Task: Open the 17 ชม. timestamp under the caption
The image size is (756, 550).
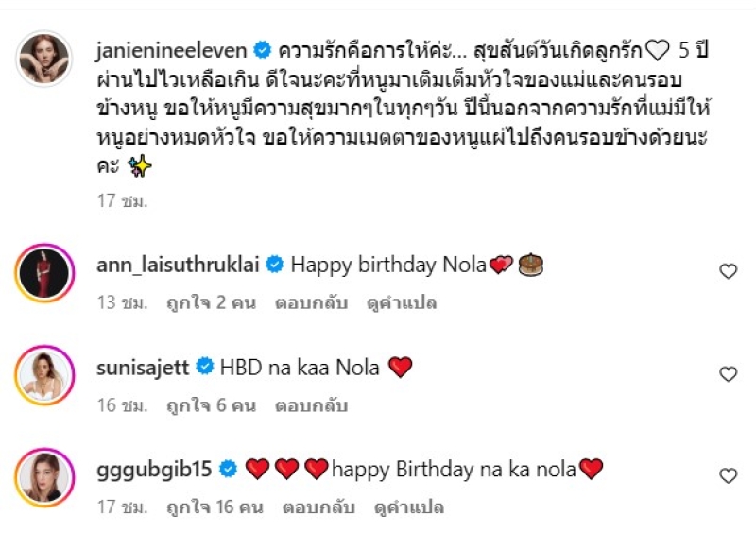Action: pyautogui.click(x=122, y=200)
